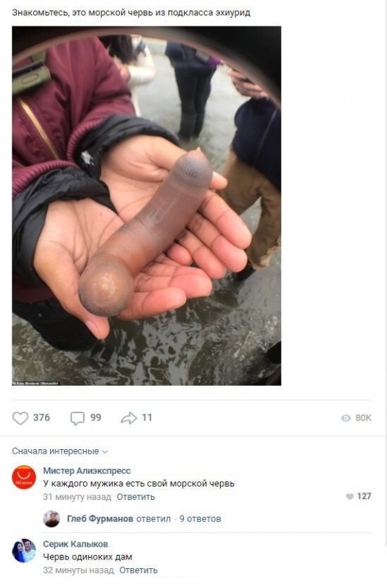The height and width of the screenshot is (588, 387).
Task: Open Мистер Алиэкспресс profile name
Action: pos(87,470)
